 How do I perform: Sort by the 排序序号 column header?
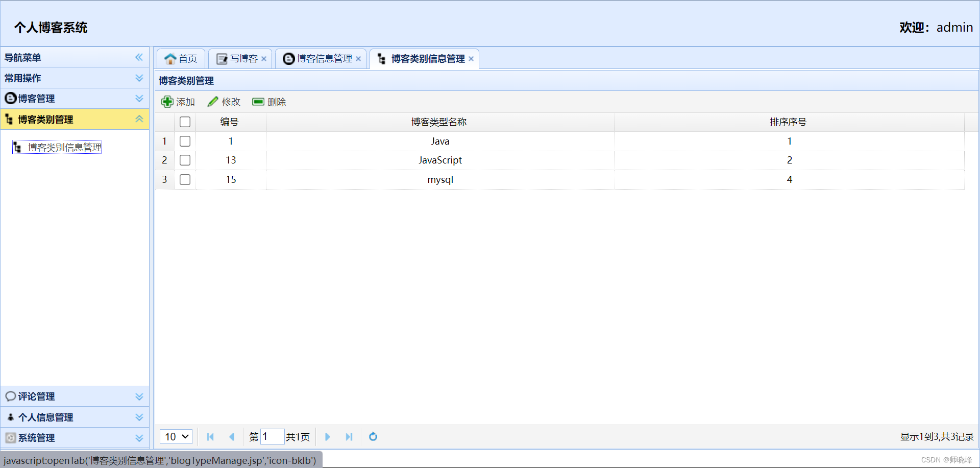789,122
